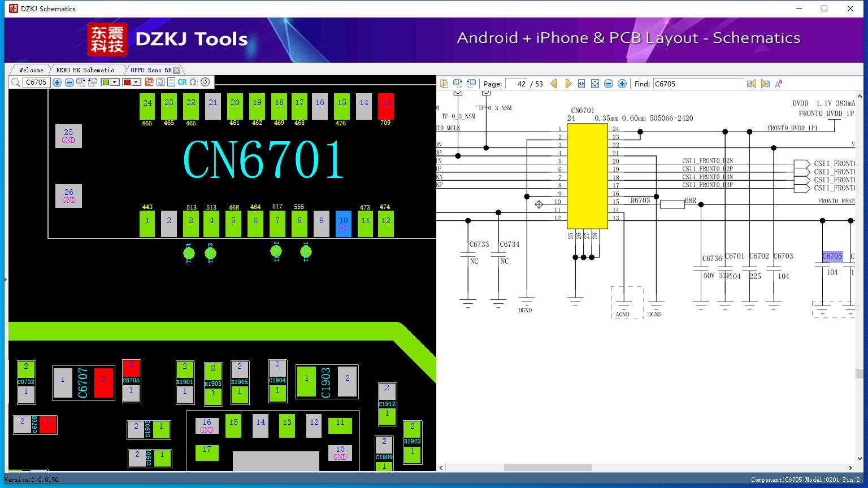Select red pin 2 of C6707
This screenshot has height=488, width=868.
(x=103, y=382)
